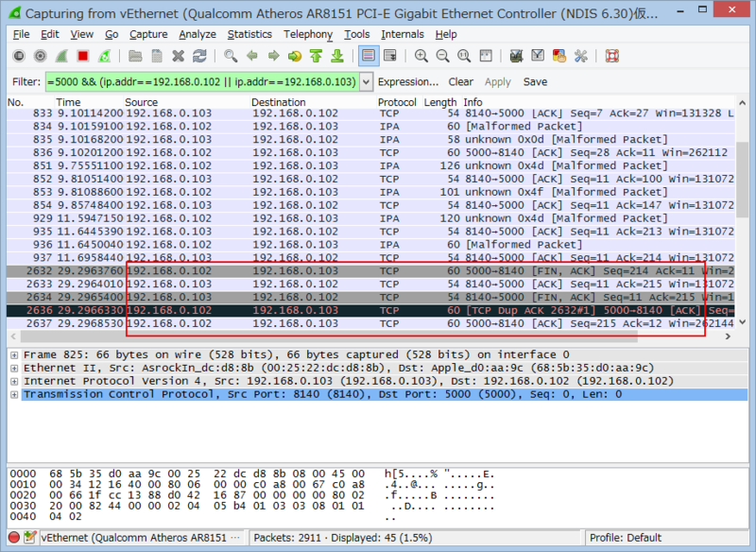The height and width of the screenshot is (552, 756).
Task: Open preferences tools icon
Action: click(x=580, y=56)
